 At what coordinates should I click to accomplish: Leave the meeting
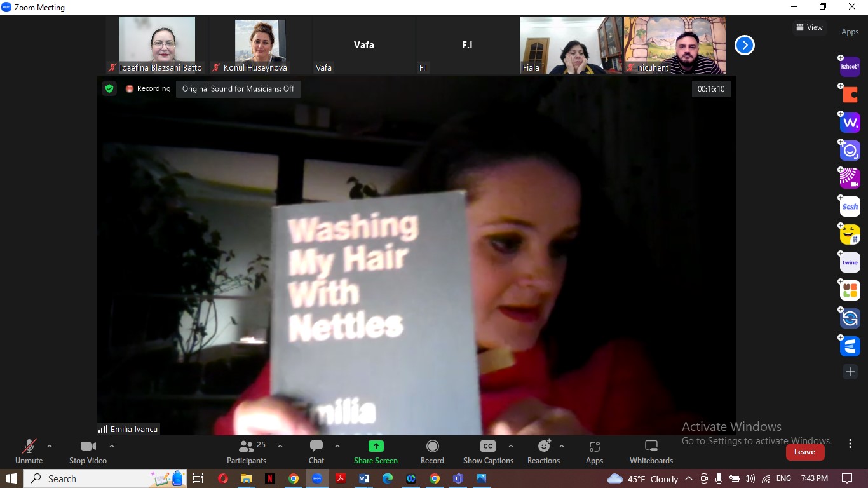tap(805, 452)
